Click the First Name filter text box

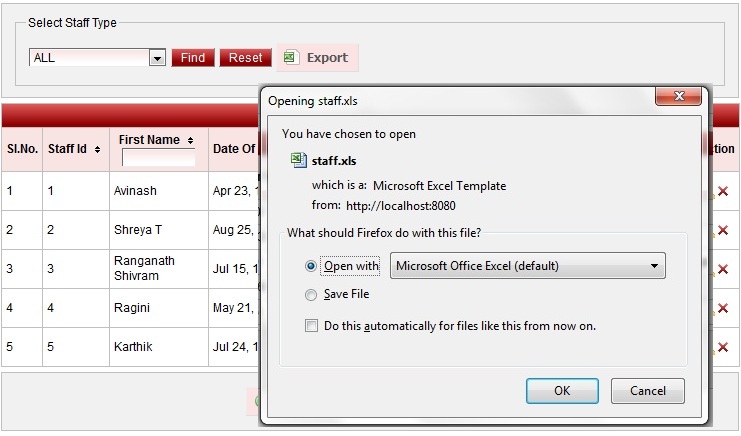[x=158, y=158]
